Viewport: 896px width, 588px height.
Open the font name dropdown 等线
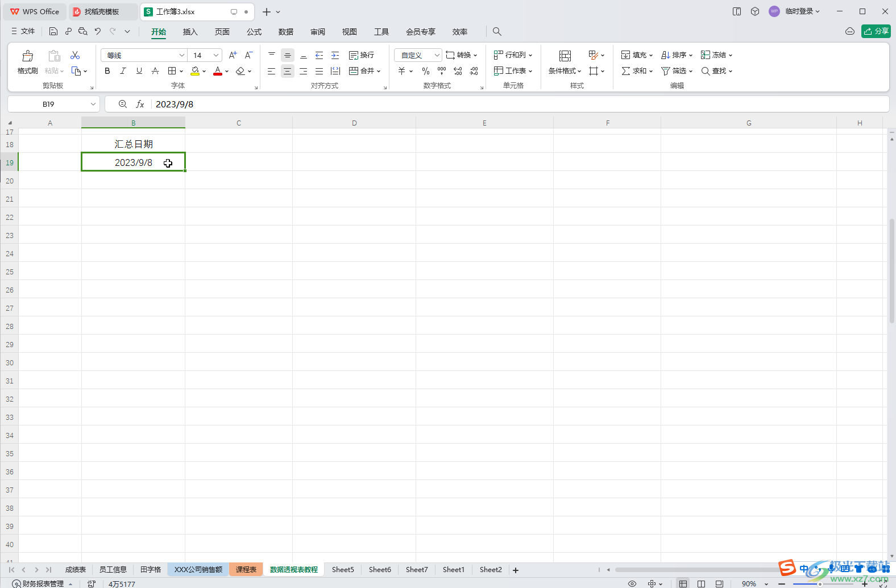[x=181, y=55]
